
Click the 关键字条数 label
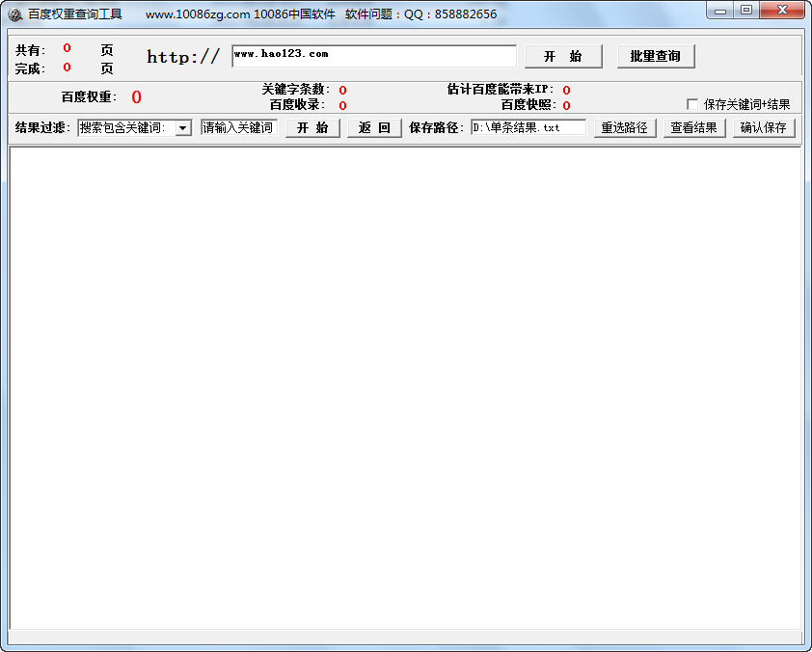296,89
